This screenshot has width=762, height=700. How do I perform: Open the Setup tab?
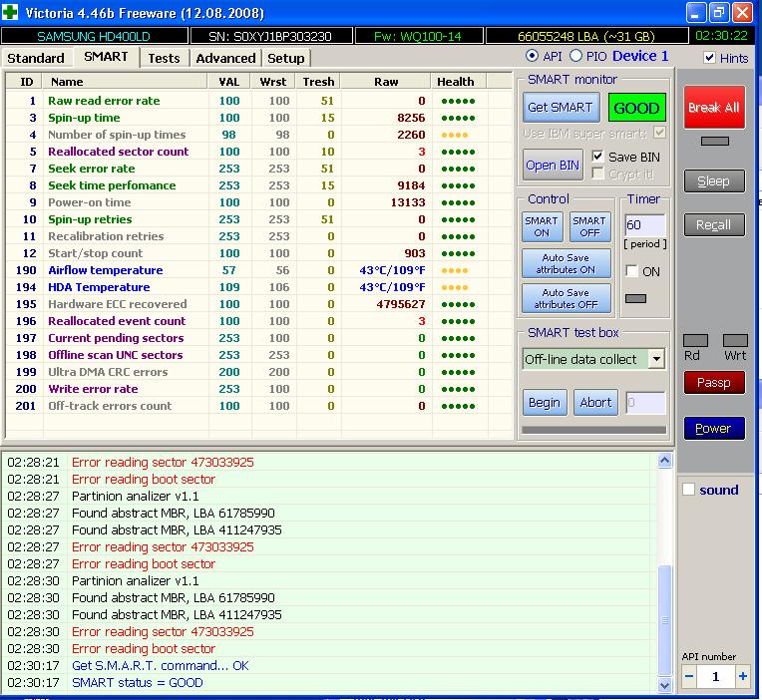285,58
